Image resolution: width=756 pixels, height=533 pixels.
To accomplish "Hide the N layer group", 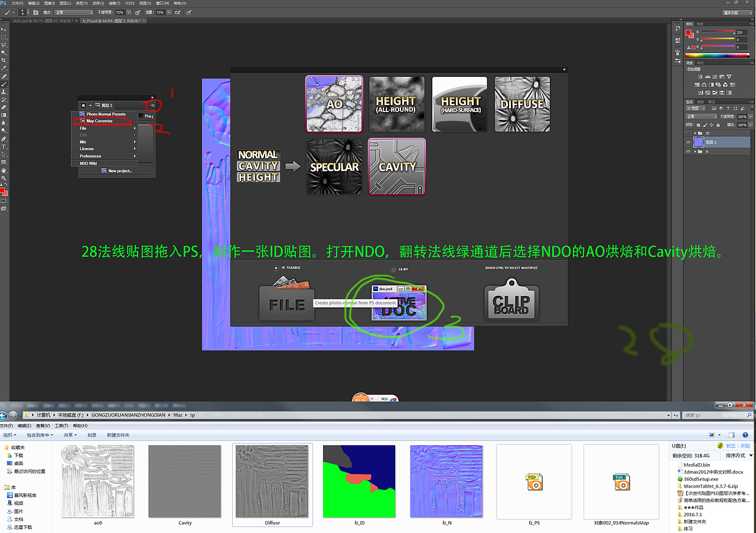I will point(688,152).
